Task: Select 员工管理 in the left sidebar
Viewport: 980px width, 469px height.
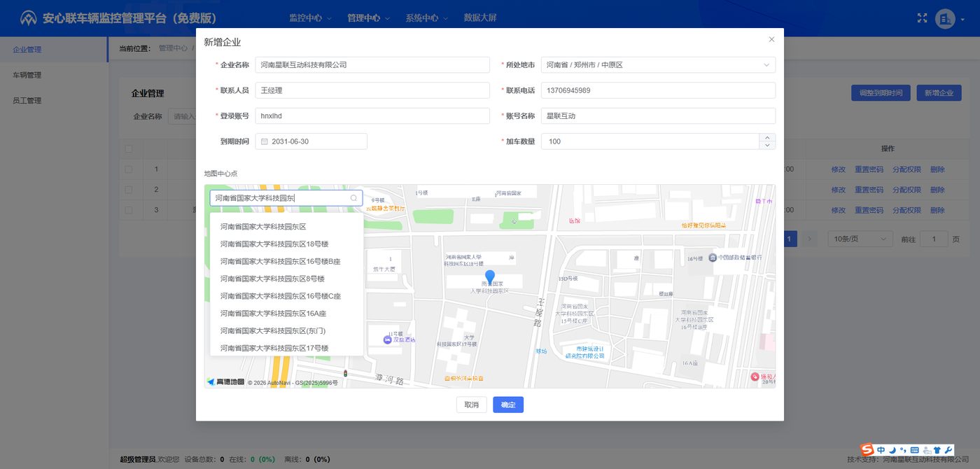Action: click(x=53, y=100)
